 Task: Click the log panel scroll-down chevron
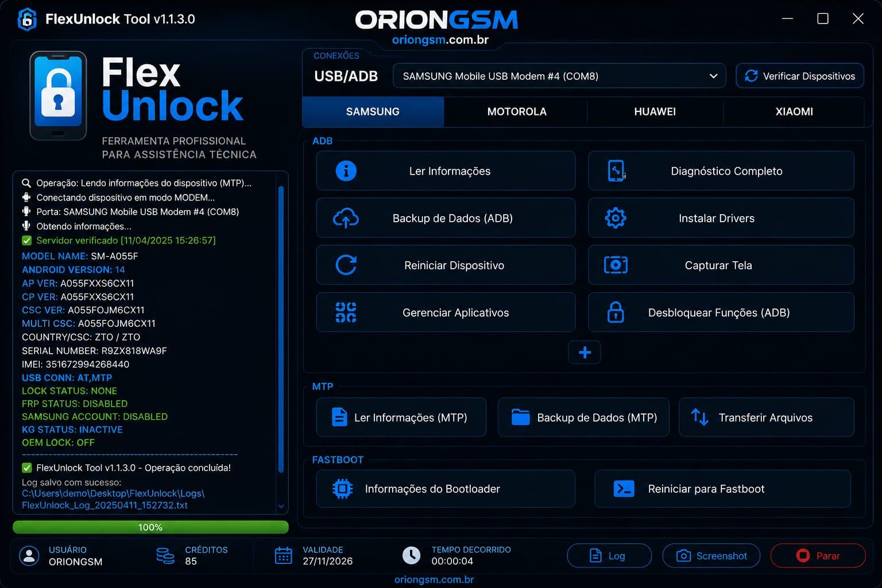point(281,506)
